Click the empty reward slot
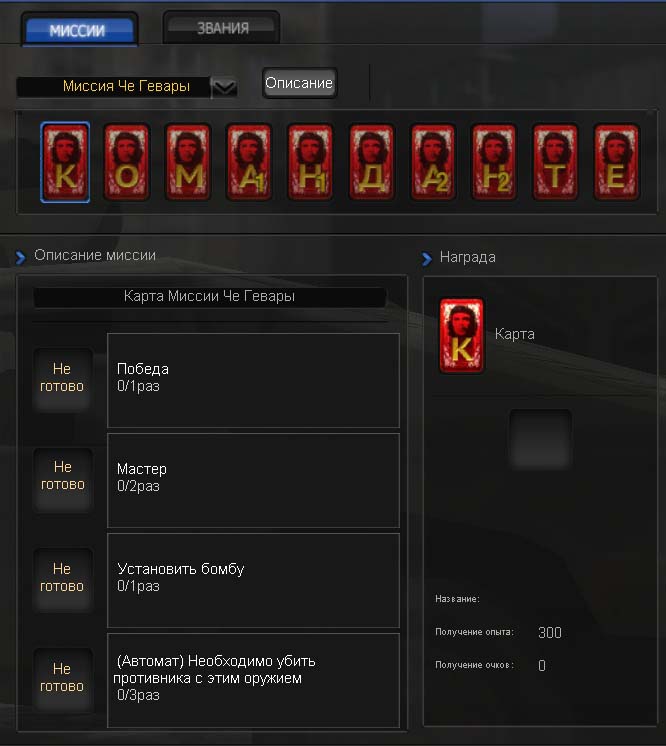 coord(540,439)
